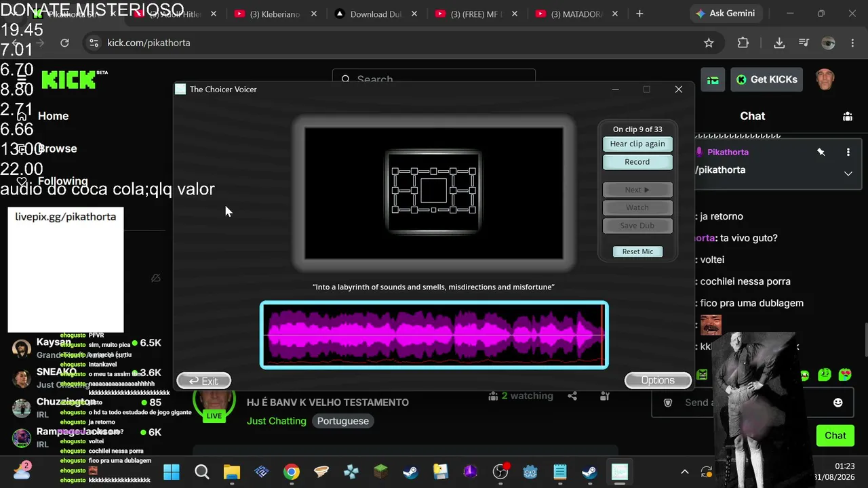This screenshot has width=868, height=488.
Task: Open Options in The Choicer Voicer
Action: [x=658, y=380]
